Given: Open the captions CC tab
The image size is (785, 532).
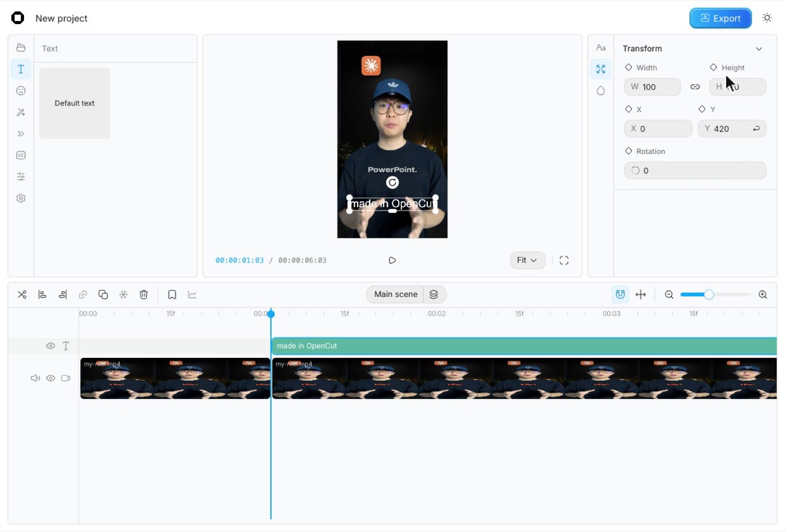Looking at the screenshot, I should (21, 155).
